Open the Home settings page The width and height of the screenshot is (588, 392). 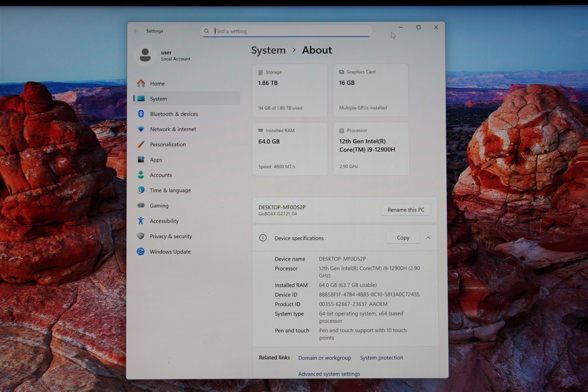pyautogui.click(x=187, y=83)
